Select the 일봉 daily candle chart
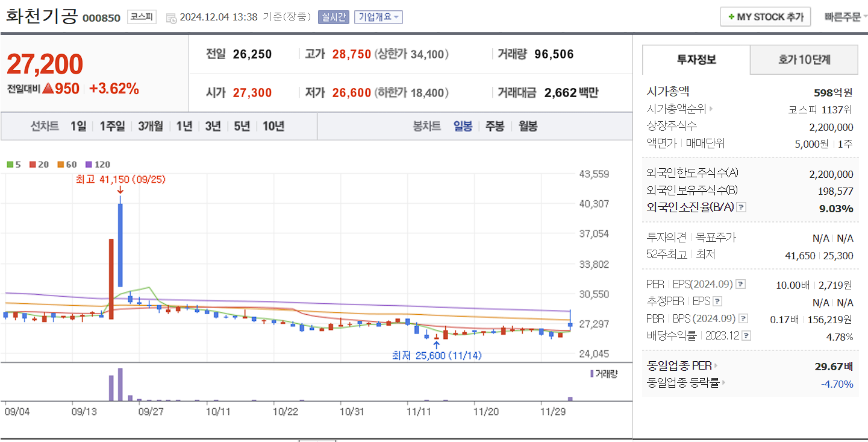 click(463, 126)
